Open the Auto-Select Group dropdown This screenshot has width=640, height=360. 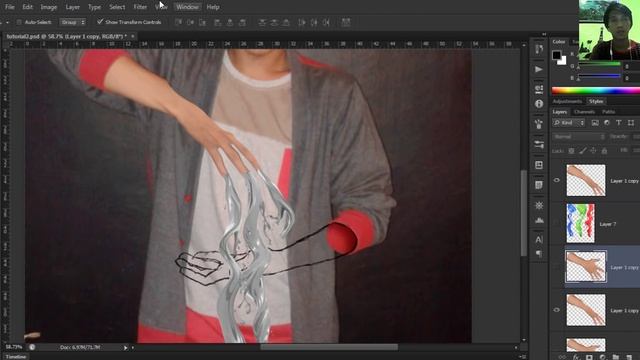click(x=73, y=22)
